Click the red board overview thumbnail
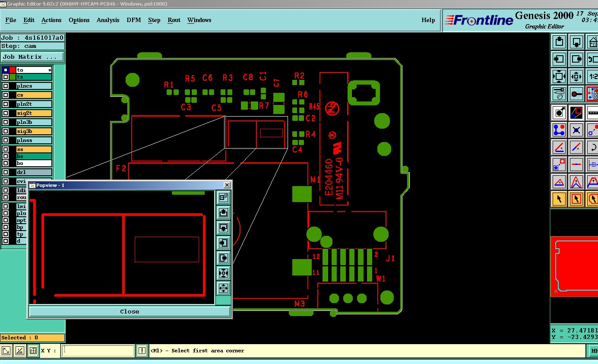The width and height of the screenshot is (598, 364). click(x=574, y=266)
